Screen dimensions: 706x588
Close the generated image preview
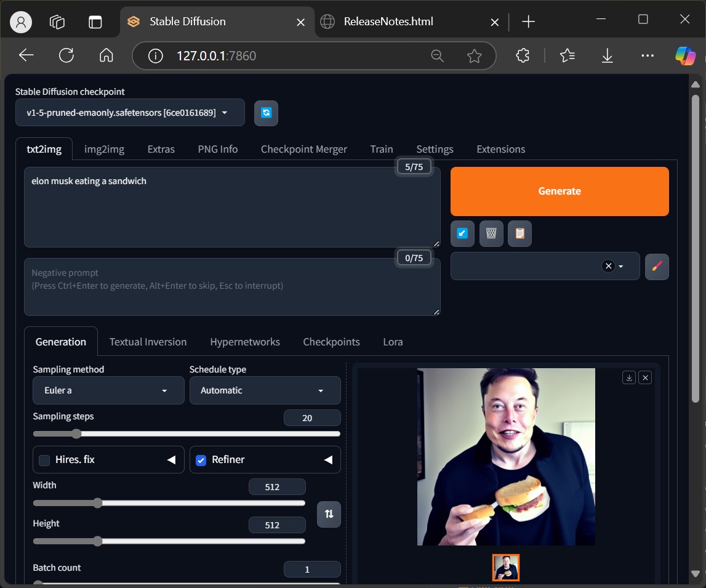coord(645,377)
